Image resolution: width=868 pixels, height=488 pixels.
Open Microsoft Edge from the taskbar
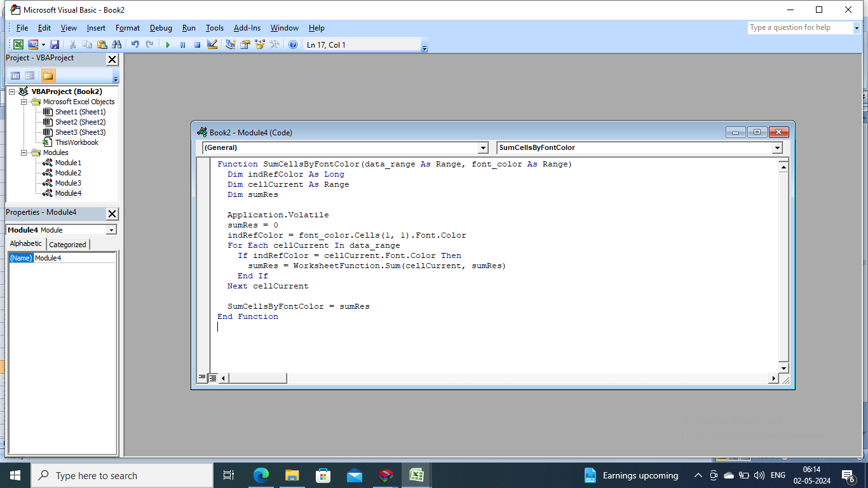click(x=261, y=475)
